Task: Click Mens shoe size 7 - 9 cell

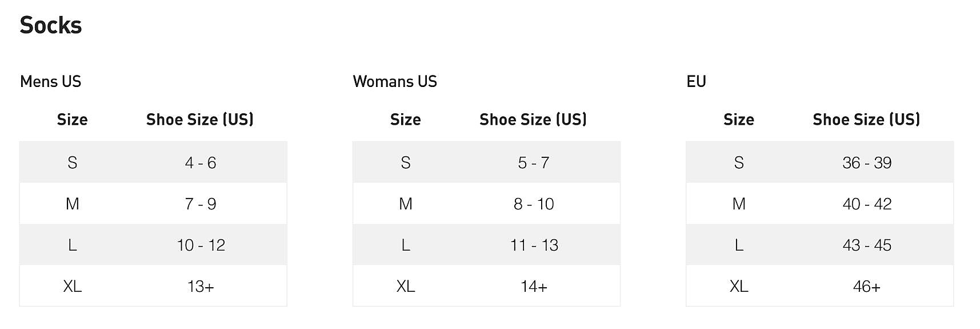Action: [x=201, y=204]
